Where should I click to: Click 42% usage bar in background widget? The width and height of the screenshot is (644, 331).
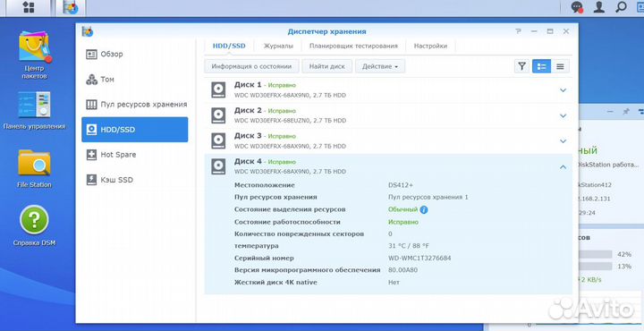(x=595, y=255)
